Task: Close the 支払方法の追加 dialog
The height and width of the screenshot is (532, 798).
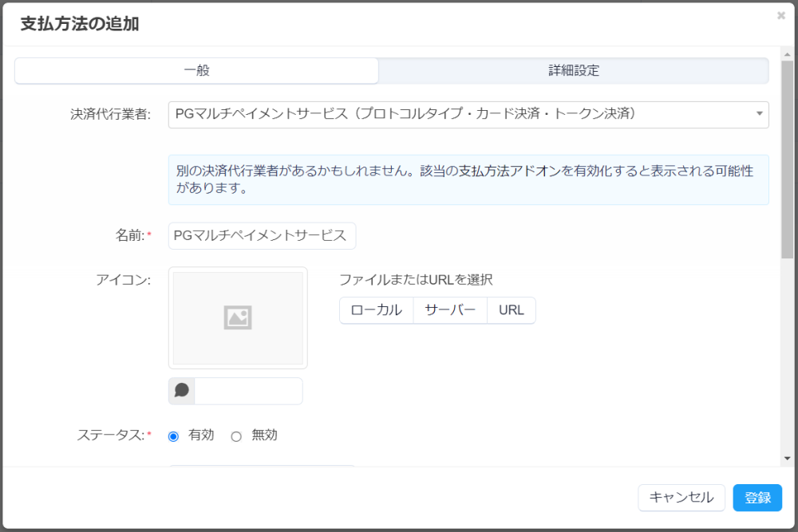Action: 780,16
